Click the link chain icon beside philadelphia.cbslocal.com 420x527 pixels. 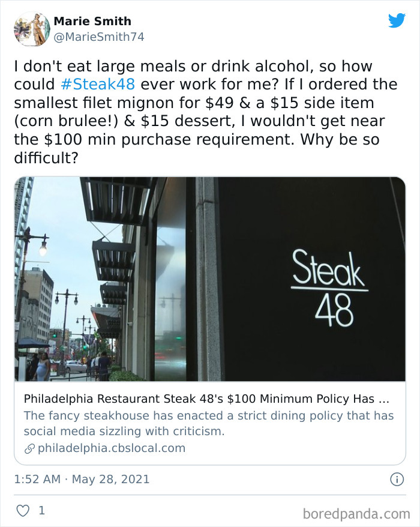[x=28, y=448]
